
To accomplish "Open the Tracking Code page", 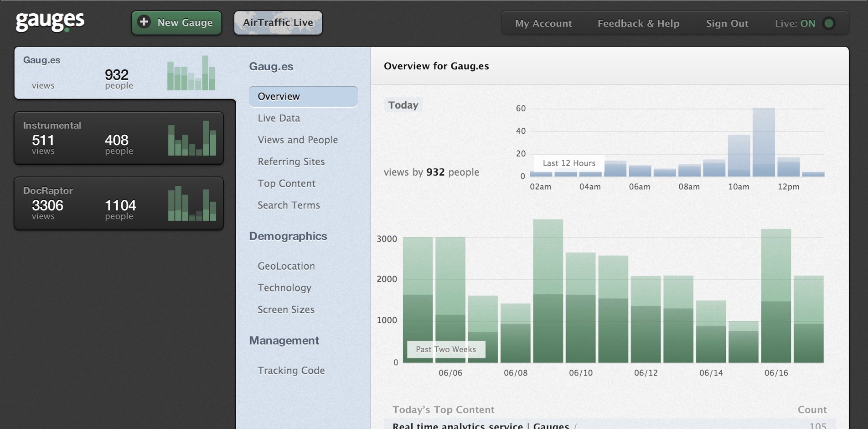I will [x=291, y=371].
